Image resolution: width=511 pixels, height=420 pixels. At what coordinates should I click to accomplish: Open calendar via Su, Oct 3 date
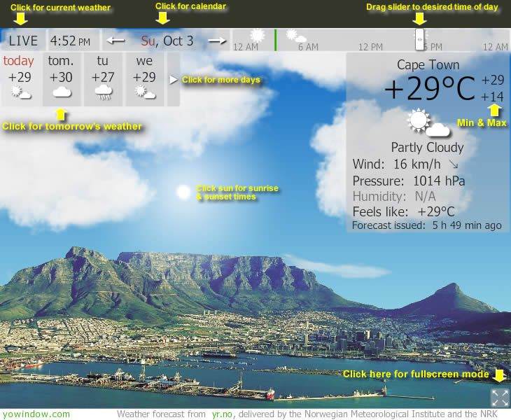coord(167,41)
